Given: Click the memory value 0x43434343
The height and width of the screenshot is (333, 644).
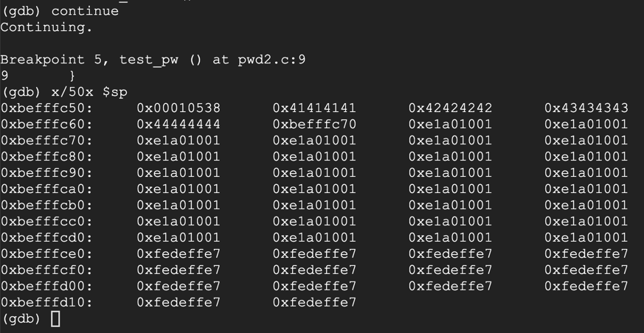Looking at the screenshot, I should click(586, 108).
